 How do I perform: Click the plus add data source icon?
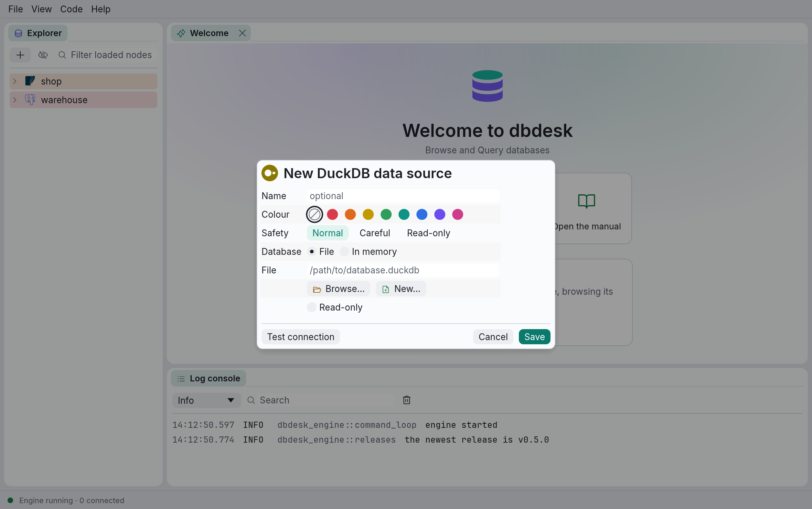(x=20, y=55)
